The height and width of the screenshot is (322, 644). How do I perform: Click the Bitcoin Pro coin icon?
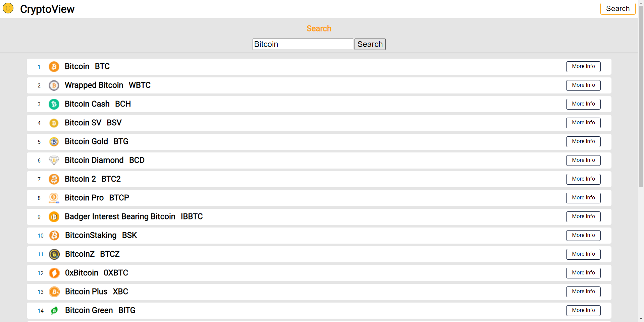54,198
